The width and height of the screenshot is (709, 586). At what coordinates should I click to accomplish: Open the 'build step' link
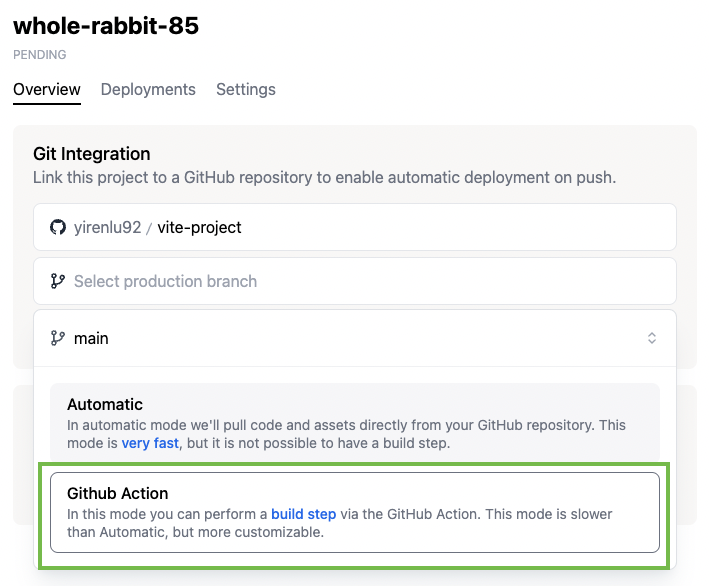coord(303,514)
